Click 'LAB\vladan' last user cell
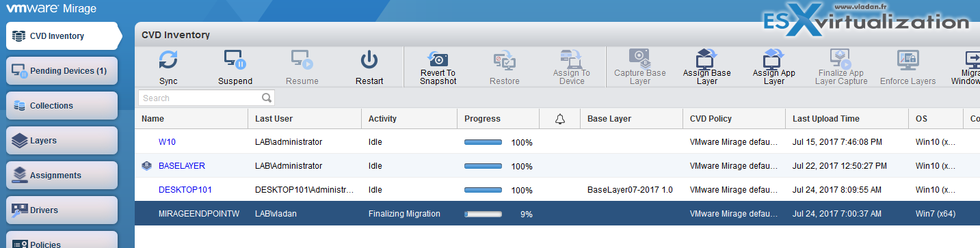This screenshot has height=248, width=980. click(276, 214)
